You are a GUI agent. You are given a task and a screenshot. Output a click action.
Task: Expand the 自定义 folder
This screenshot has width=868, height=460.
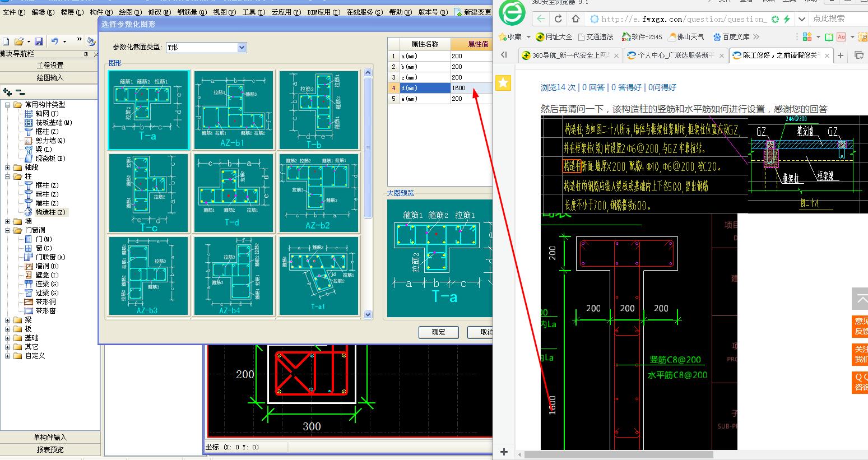pyautogui.click(x=8, y=356)
